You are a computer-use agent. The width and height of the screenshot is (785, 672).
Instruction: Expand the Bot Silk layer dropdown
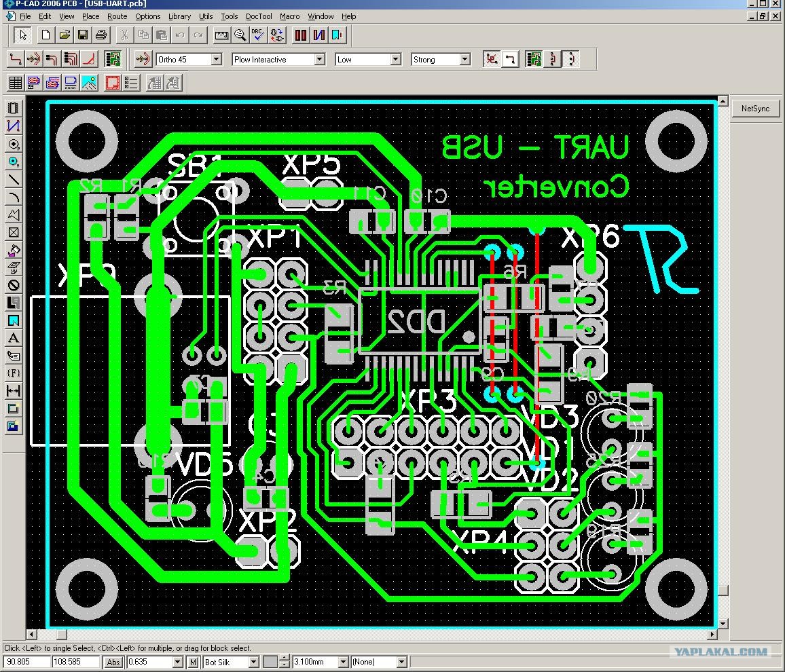coord(253,662)
